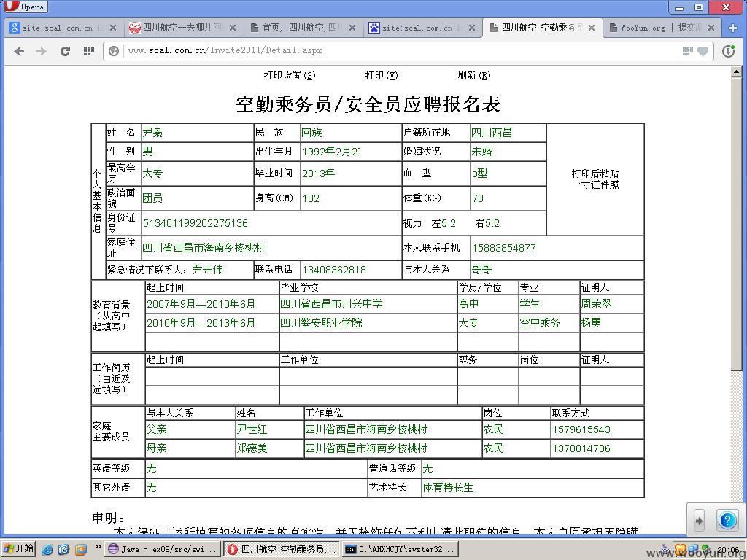This screenshot has width=747, height=560.
Task: Open a new tab with plus button
Action: [x=732, y=28]
